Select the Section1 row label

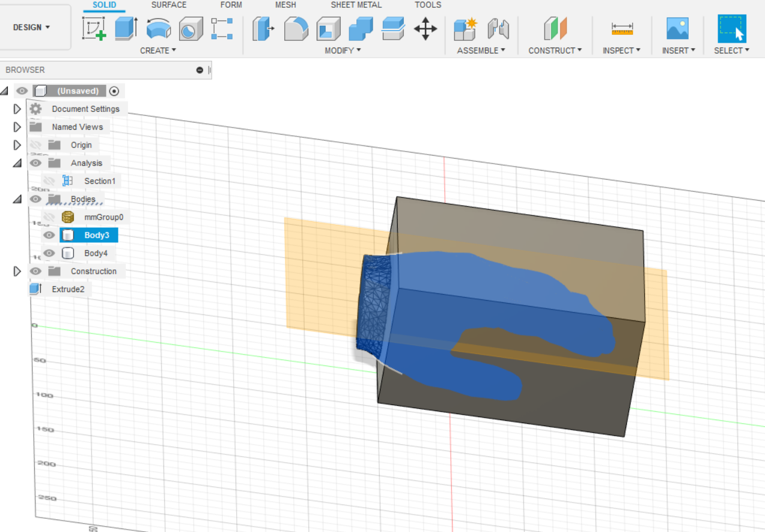coord(99,181)
